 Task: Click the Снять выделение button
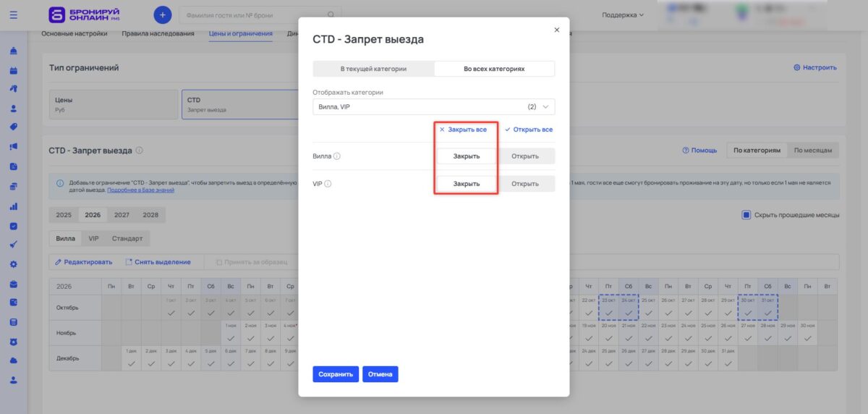[158, 262]
